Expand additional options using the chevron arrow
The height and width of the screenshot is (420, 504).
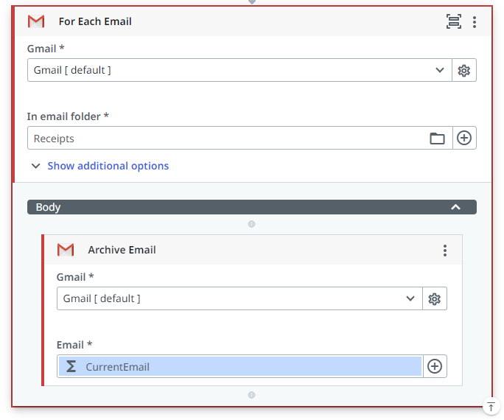[x=35, y=167]
